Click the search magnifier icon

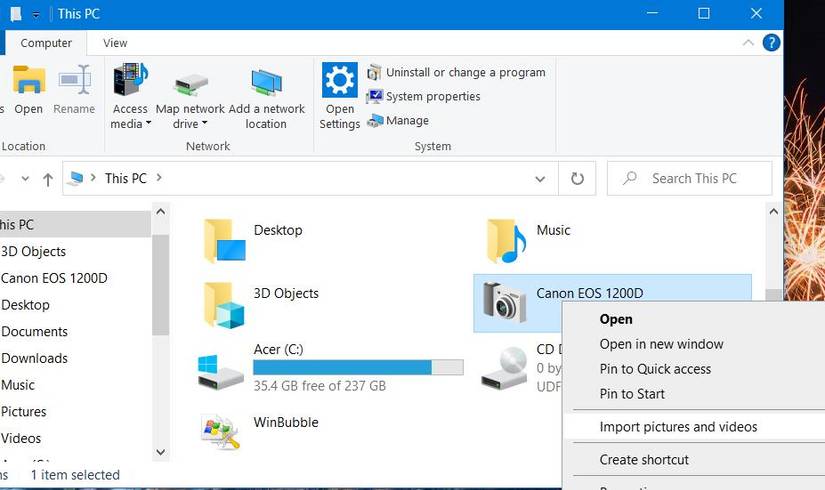click(x=629, y=178)
